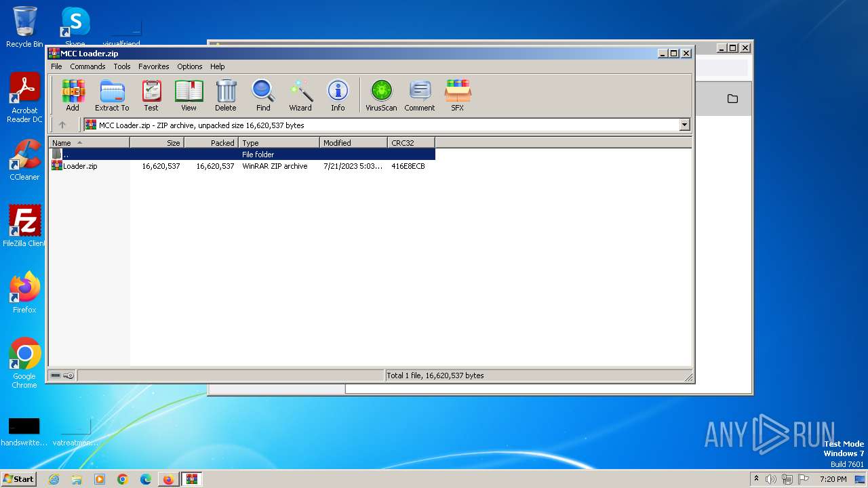Viewport: 868px width, 488px height.
Task: Start the VirusScan tool
Action: (x=381, y=95)
